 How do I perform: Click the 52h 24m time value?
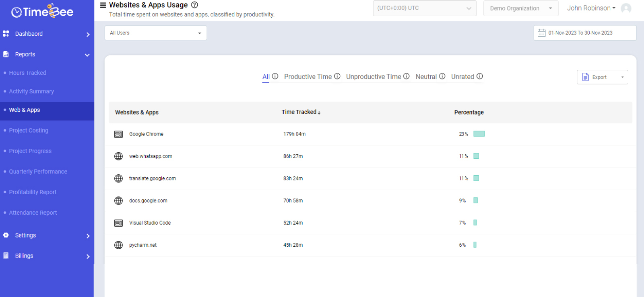pos(293,223)
